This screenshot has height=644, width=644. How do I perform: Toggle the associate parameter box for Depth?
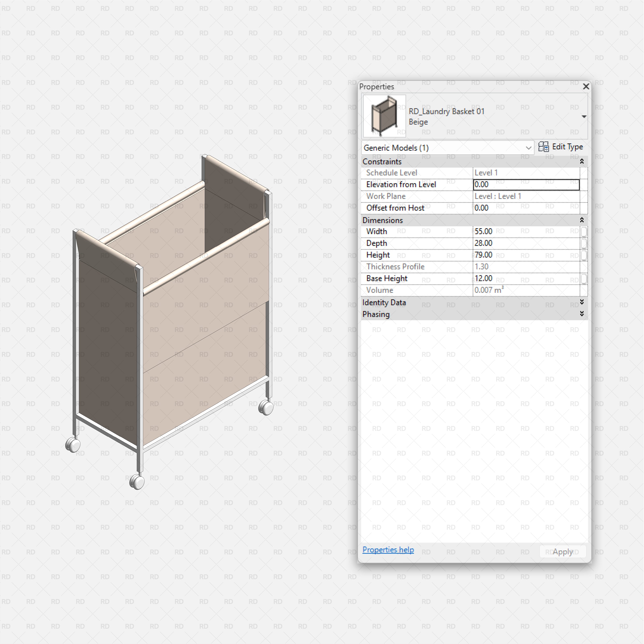pos(584,243)
